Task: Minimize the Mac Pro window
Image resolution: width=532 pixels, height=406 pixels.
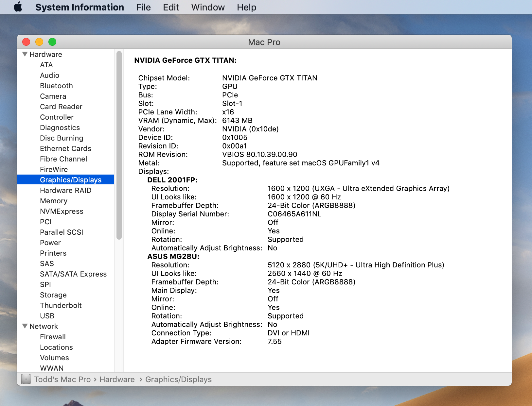Action: pyautogui.click(x=39, y=42)
